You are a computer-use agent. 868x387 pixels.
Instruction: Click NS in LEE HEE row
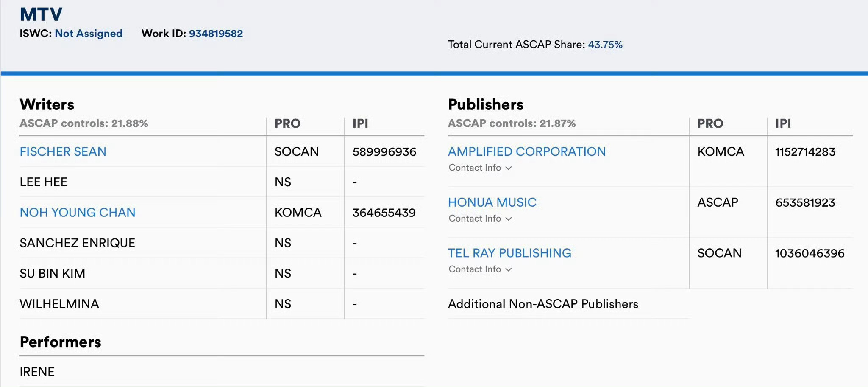tap(283, 182)
